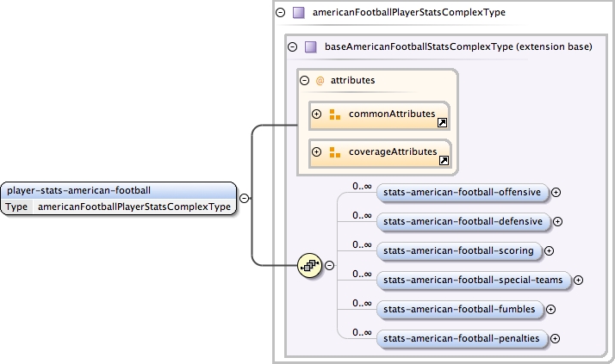This screenshot has height=364, width=615.
Task: Select the stats-american-football-defensive element
Action: pyautogui.click(x=463, y=221)
